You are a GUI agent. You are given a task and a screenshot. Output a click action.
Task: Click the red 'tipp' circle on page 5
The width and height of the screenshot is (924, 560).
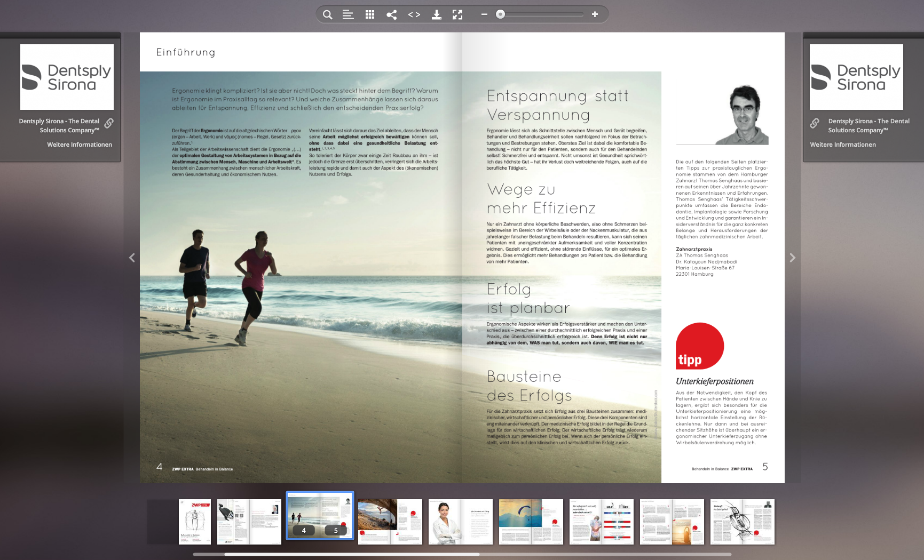coord(700,346)
